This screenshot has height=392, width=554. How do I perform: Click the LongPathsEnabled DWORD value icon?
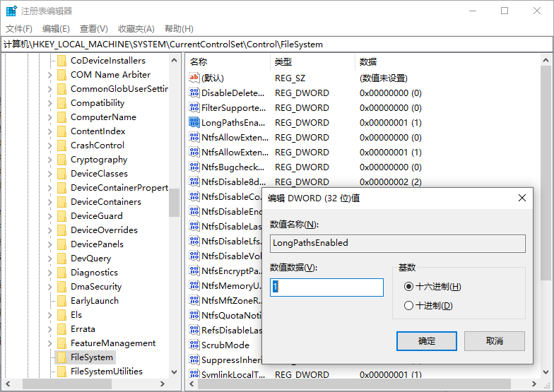[195, 122]
